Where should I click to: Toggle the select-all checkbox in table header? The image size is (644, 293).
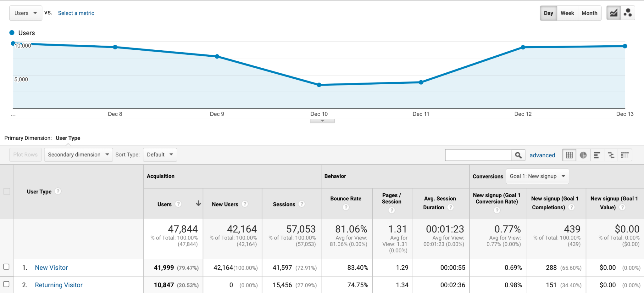click(x=7, y=191)
